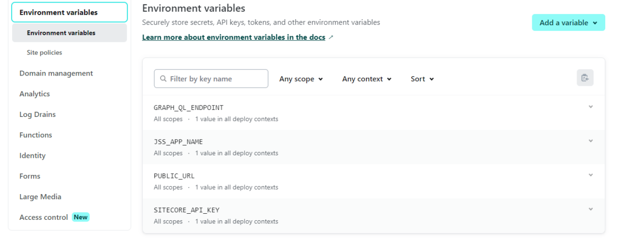This screenshot has height=246, width=644.
Task: Navigate to Functions settings
Action: point(36,135)
